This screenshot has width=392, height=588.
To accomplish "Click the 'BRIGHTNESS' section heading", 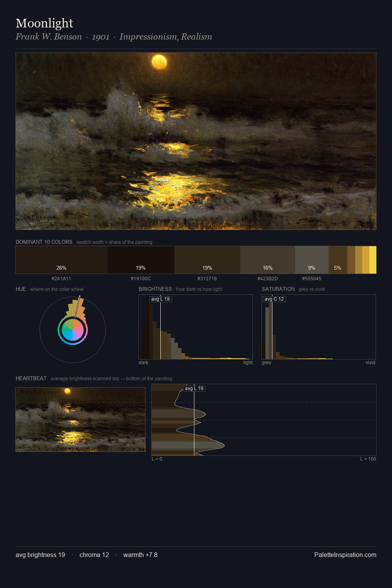I will [155, 289].
